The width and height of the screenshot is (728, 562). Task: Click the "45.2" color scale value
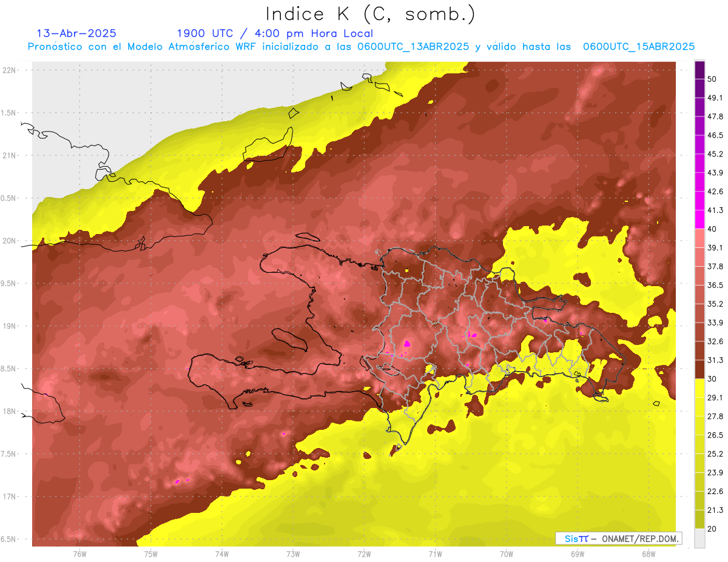[715, 154]
